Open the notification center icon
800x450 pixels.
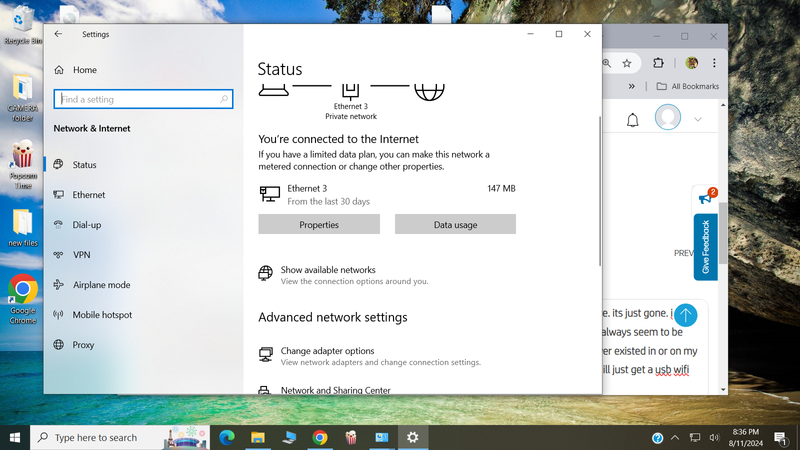780,438
